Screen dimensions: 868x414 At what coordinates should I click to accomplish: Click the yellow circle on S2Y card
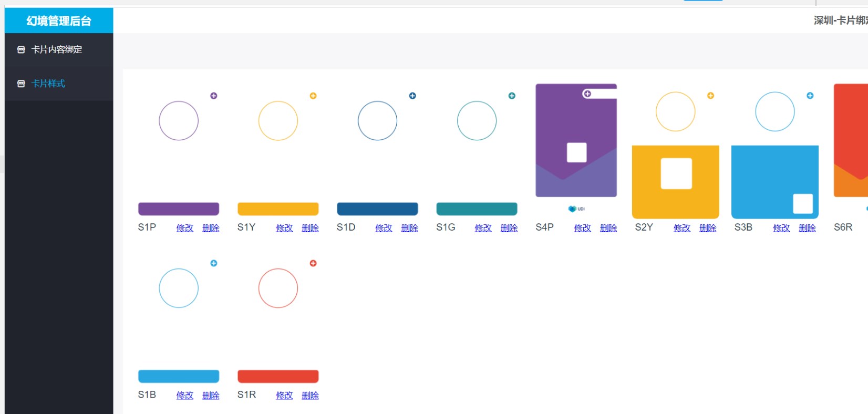coord(676,111)
